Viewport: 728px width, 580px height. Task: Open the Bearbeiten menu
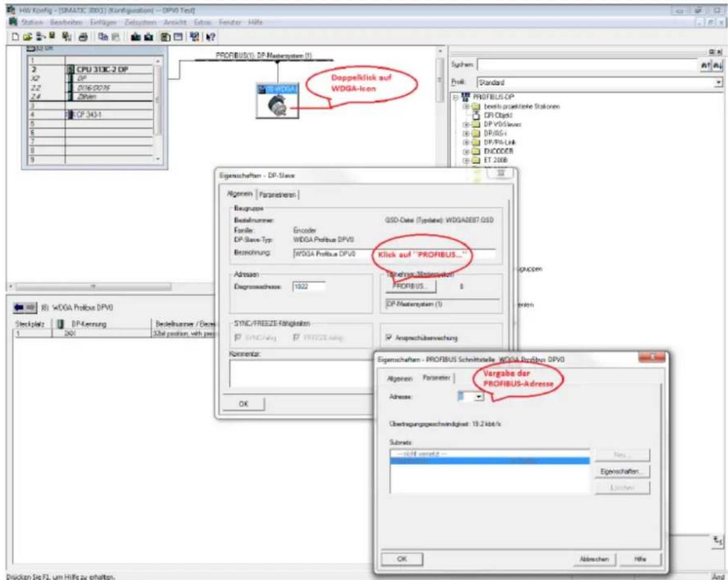tap(66, 23)
